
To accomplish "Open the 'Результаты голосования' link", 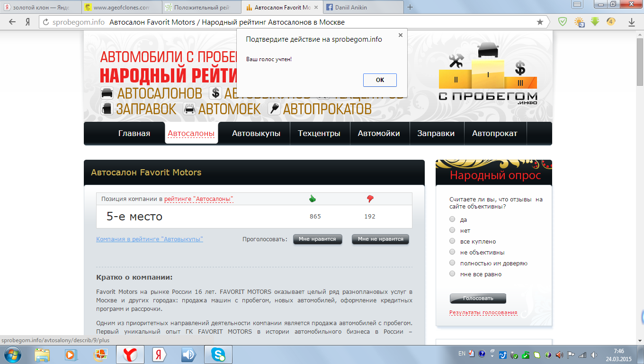I will (x=483, y=313).
